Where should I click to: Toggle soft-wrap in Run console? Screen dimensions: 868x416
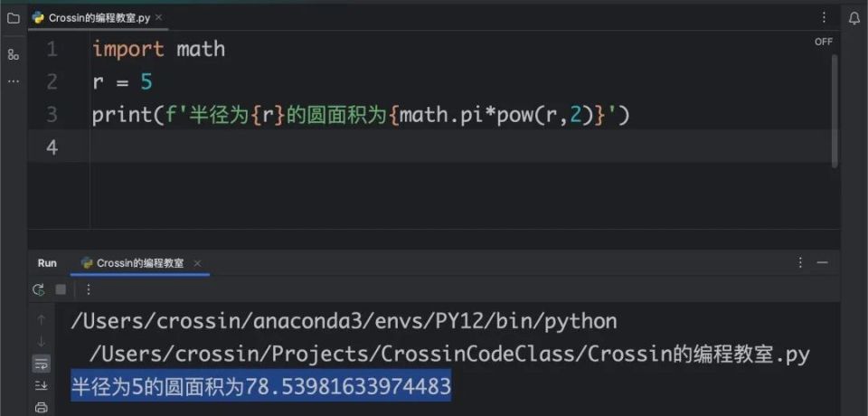point(41,364)
